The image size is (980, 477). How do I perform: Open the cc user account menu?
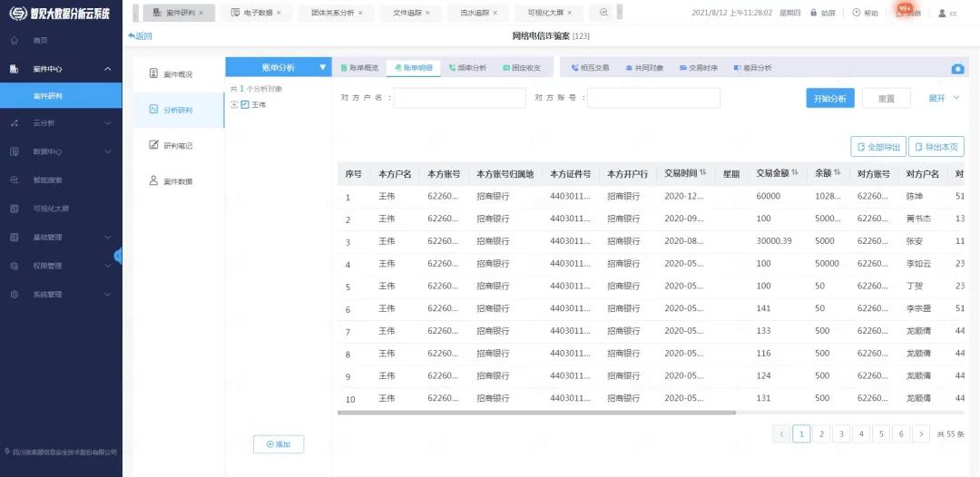pos(947,13)
